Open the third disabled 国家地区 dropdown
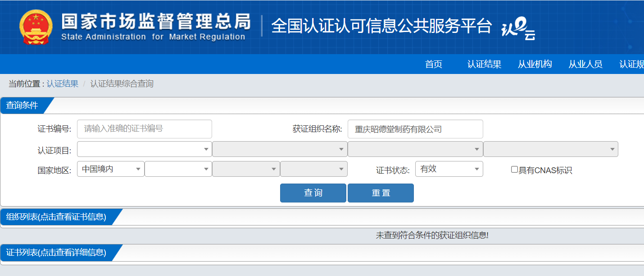This screenshot has height=276, width=644. [246, 169]
